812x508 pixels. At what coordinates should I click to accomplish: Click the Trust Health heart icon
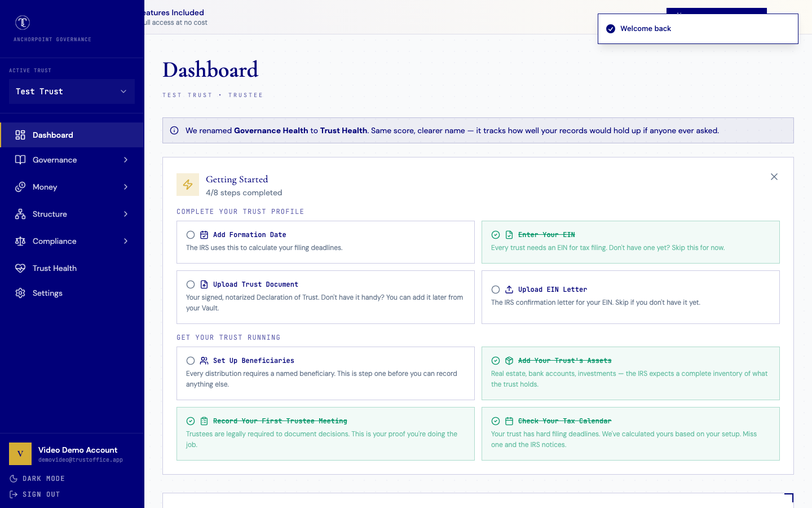coord(20,268)
